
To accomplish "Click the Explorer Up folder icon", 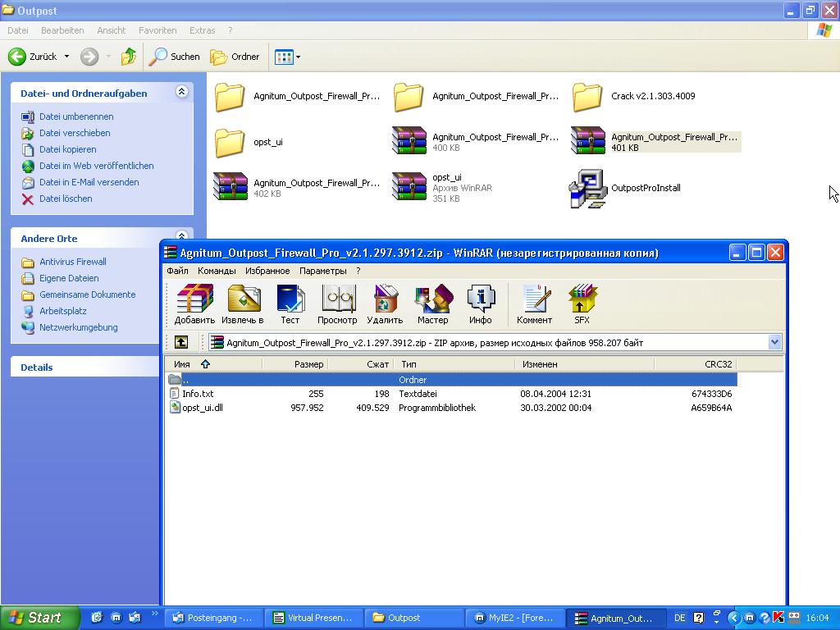I will click(x=129, y=57).
